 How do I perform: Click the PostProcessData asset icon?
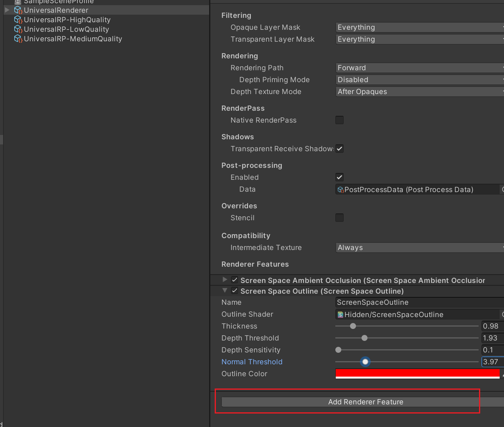340,190
